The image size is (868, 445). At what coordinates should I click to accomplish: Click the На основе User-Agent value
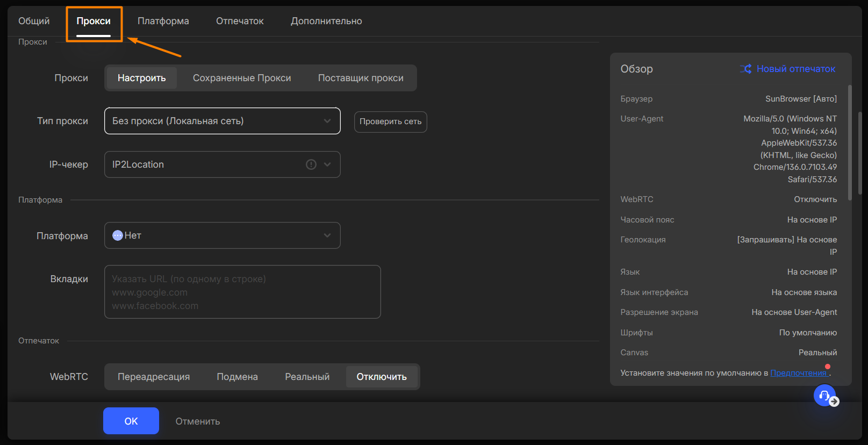point(794,312)
